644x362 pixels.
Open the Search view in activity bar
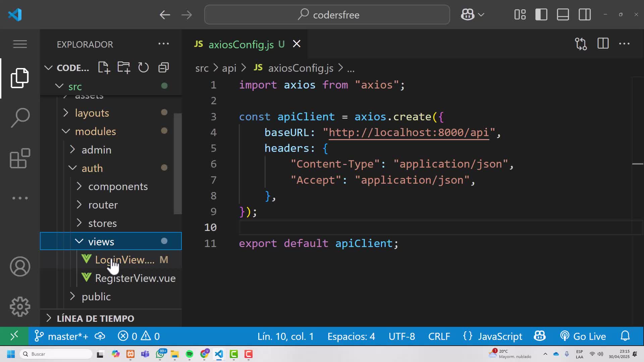pos(20,118)
